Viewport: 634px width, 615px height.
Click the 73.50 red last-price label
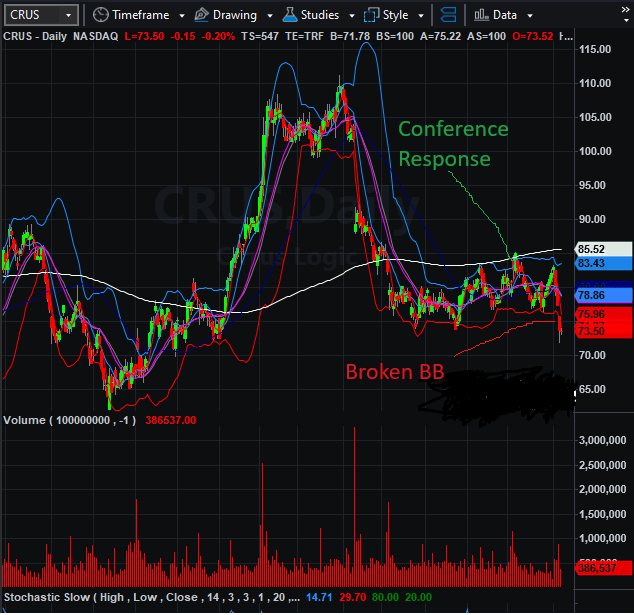pos(603,331)
